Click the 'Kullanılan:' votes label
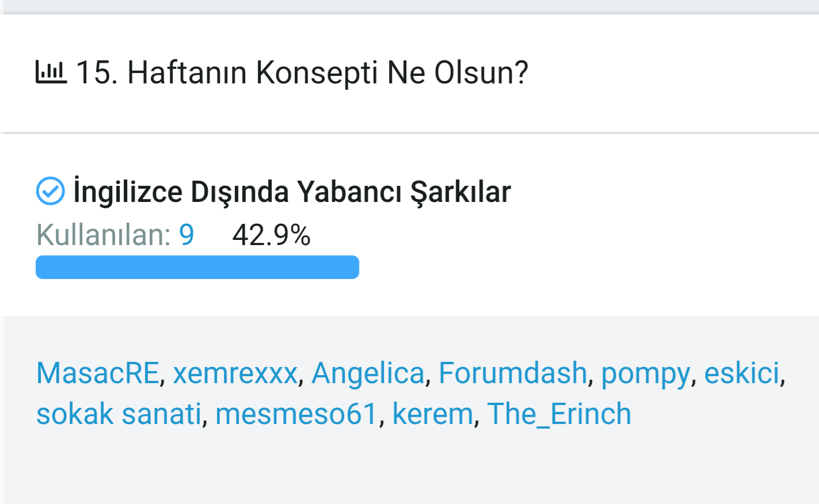Image resolution: width=819 pixels, height=504 pixels. pos(104,235)
